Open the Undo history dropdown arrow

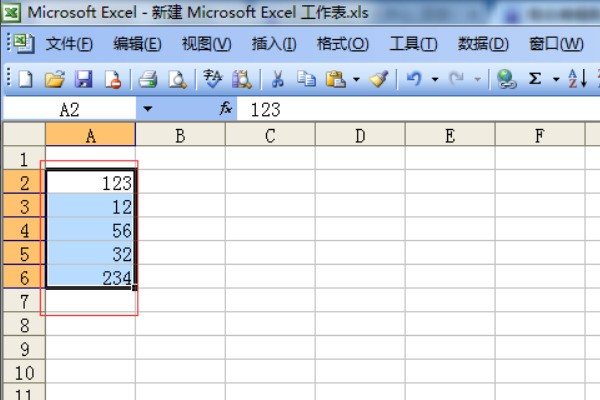click(435, 78)
